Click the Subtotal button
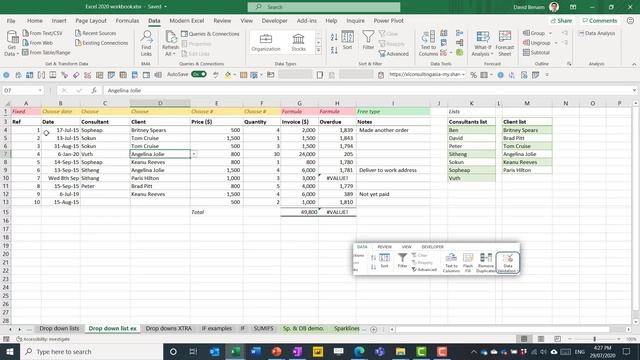The height and width of the screenshot is (360, 640). tap(537, 53)
